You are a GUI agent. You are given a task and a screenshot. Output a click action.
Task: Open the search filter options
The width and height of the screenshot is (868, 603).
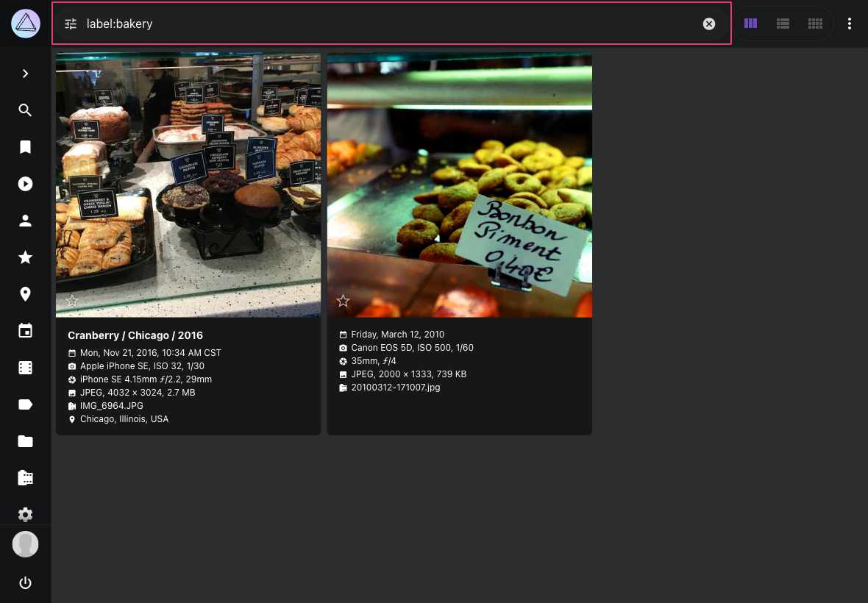tap(71, 24)
